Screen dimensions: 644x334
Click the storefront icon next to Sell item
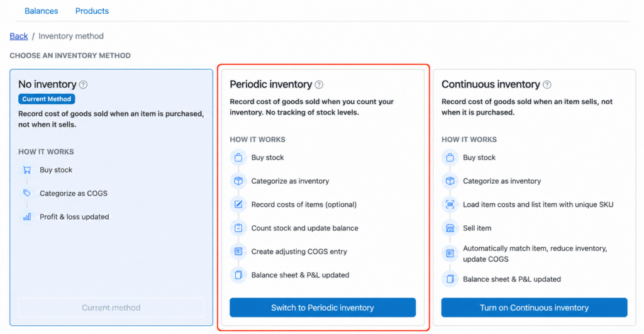coord(450,228)
